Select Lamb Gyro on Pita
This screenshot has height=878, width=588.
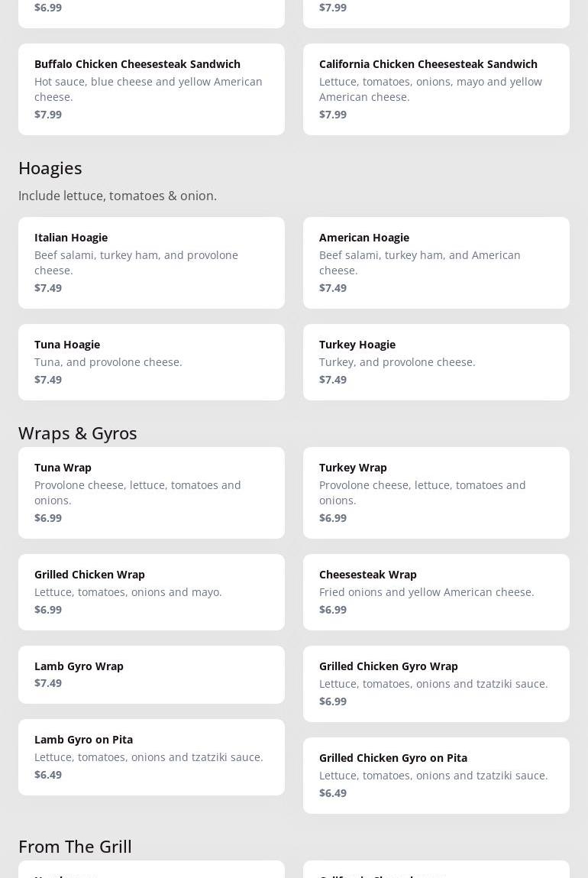click(151, 757)
